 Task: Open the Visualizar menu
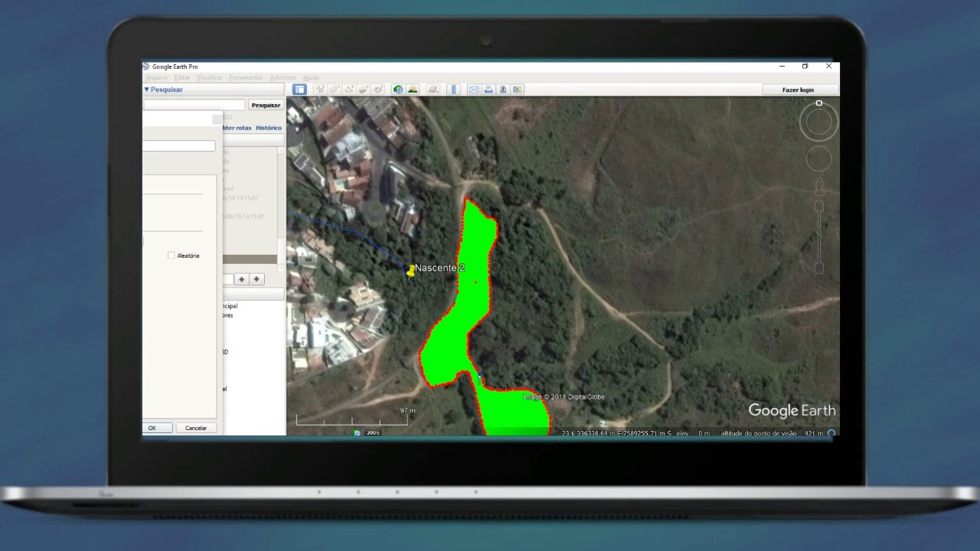pyautogui.click(x=209, y=77)
